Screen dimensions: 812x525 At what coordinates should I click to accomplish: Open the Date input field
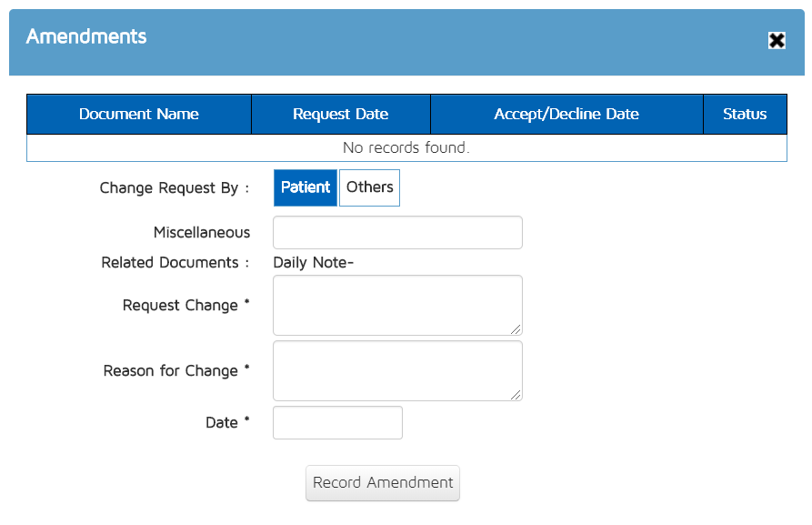(337, 422)
